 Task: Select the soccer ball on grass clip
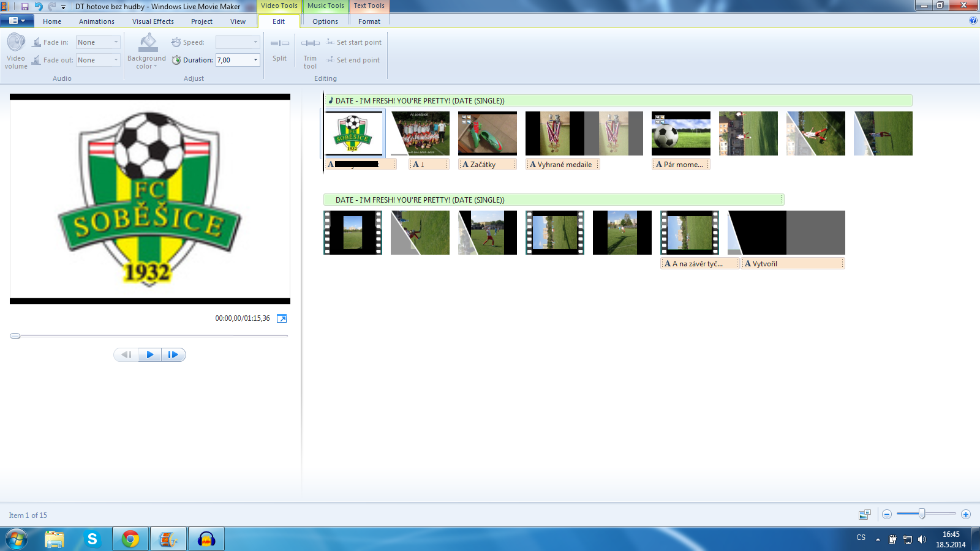pos(681,133)
